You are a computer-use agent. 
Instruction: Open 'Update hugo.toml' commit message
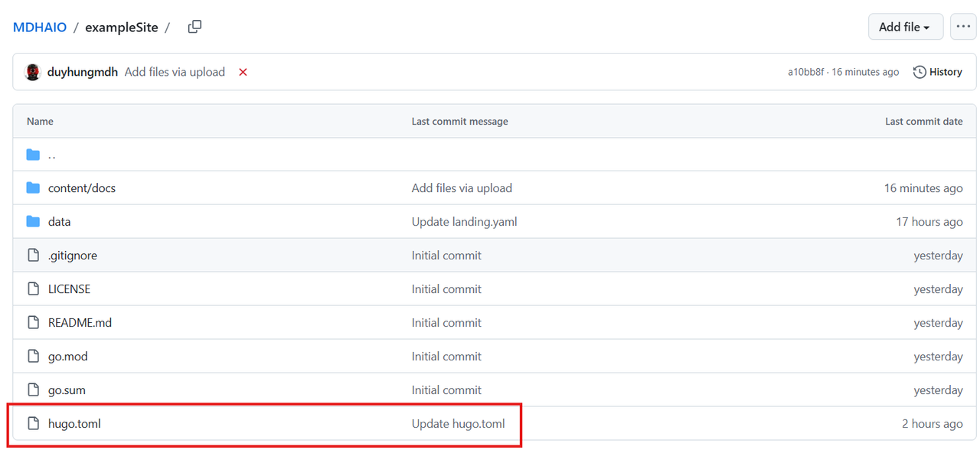coord(459,424)
